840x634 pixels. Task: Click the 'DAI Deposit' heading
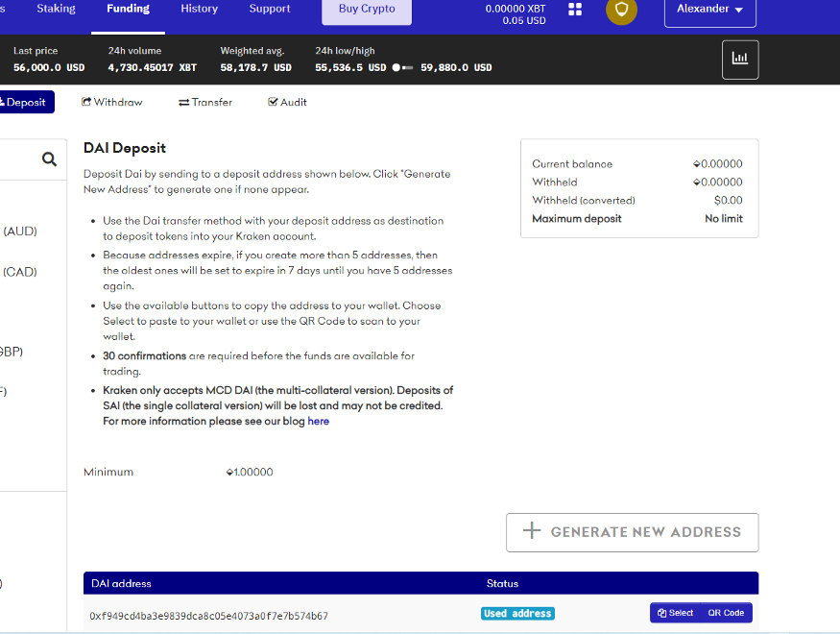124,148
